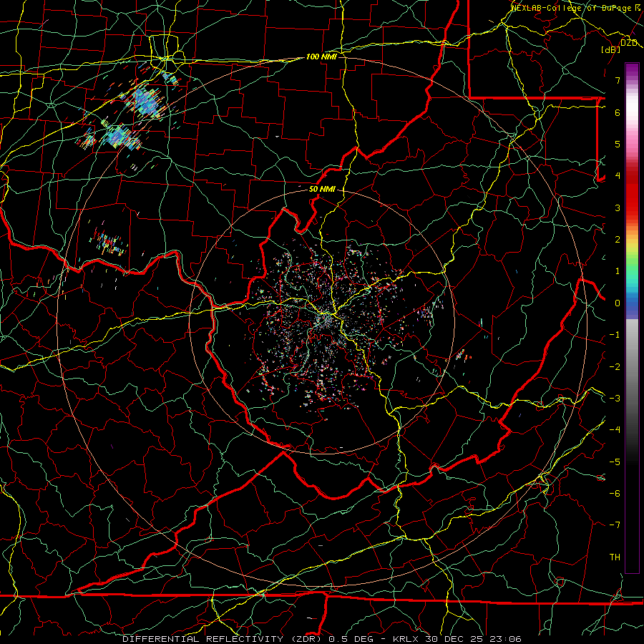Click "DIFFERENTIAL REFLECTIVITY" in the bottom caption
This screenshot has height=644, width=644.
(x=203, y=639)
